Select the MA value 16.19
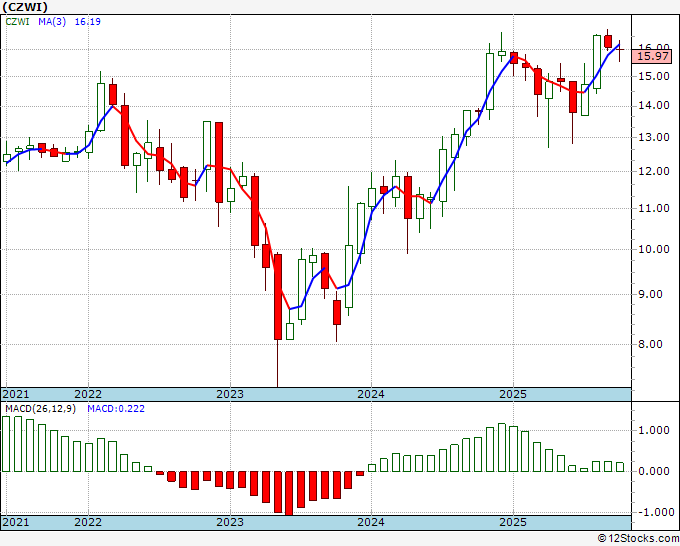680x546 pixels. tap(88, 21)
